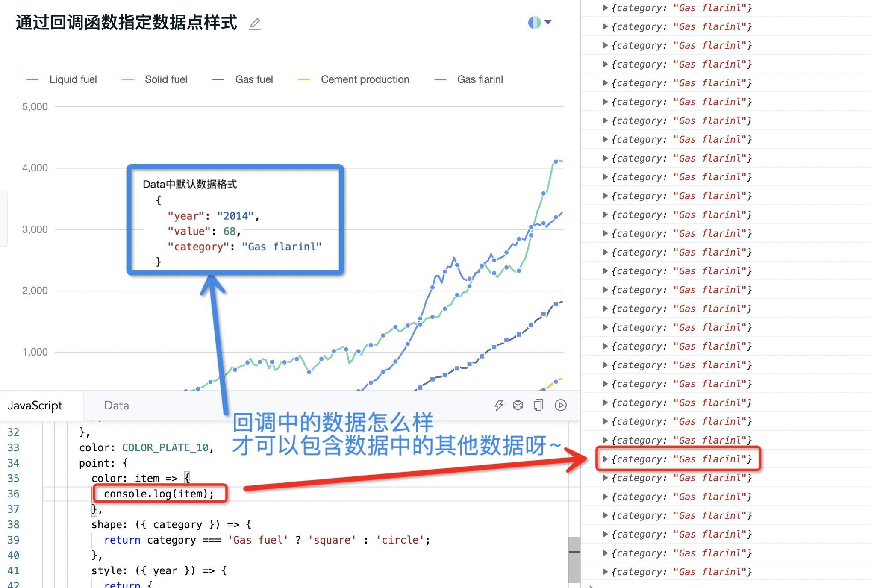Click the COLOR_PLATE_10 identifier in code

pyautogui.click(x=165, y=447)
